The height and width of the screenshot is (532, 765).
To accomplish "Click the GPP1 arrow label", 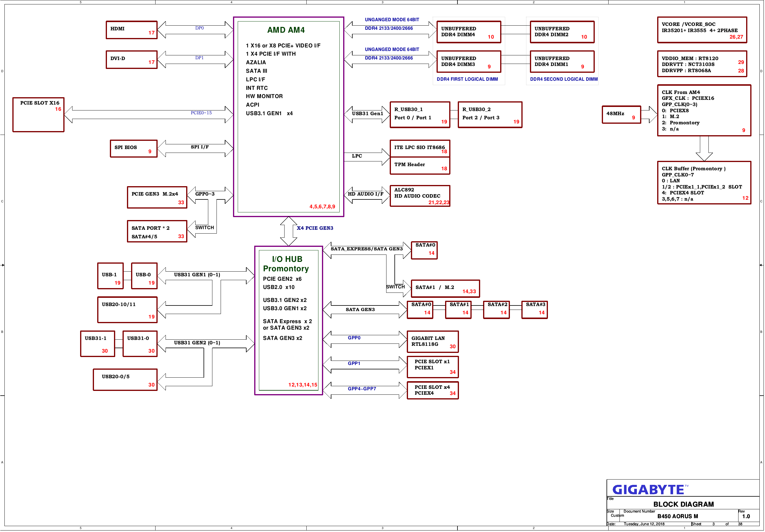I will tap(354, 363).
